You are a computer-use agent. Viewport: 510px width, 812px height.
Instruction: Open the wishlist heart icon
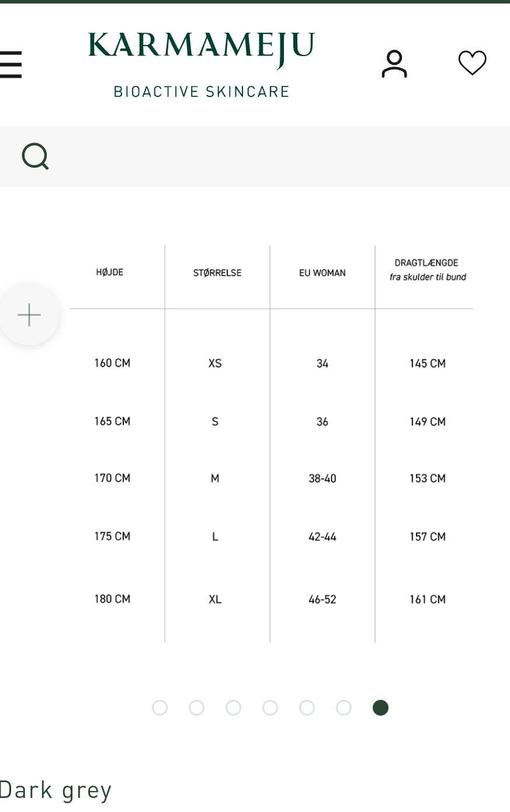tap(472, 63)
